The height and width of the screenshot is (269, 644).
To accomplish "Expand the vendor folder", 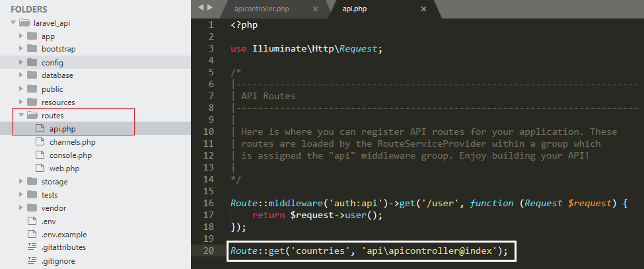I will (x=21, y=208).
